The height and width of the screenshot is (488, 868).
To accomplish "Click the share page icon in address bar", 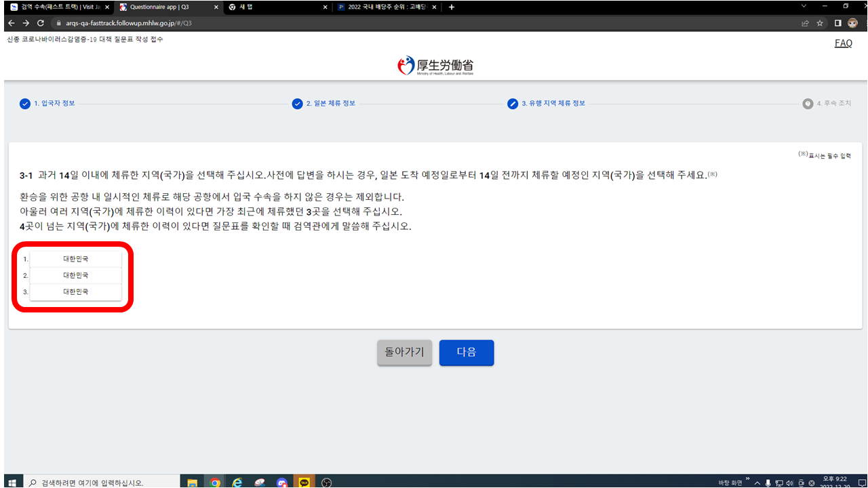I will pos(805,22).
